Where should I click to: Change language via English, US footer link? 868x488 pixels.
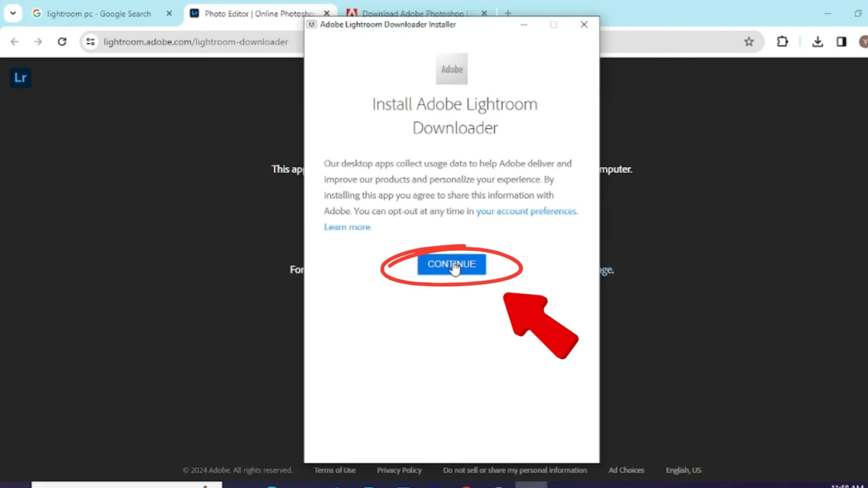coord(683,470)
